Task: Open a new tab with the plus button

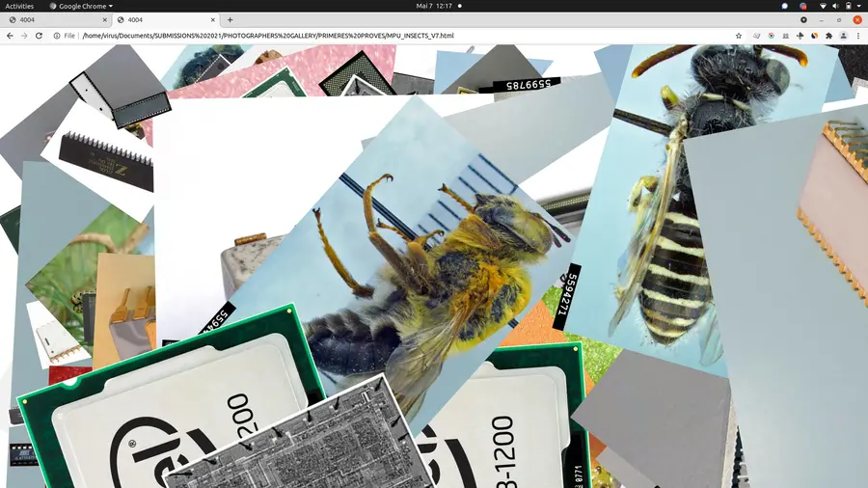Action: (x=230, y=20)
